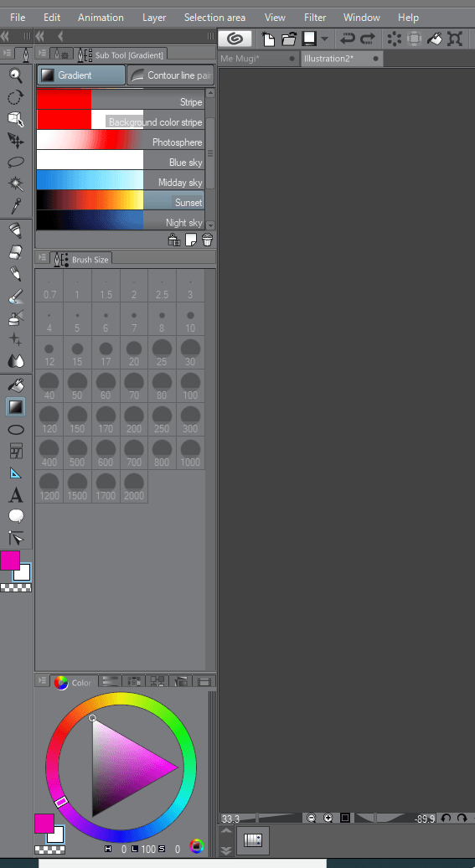Click the Fill command bar icon

[x=435, y=39]
